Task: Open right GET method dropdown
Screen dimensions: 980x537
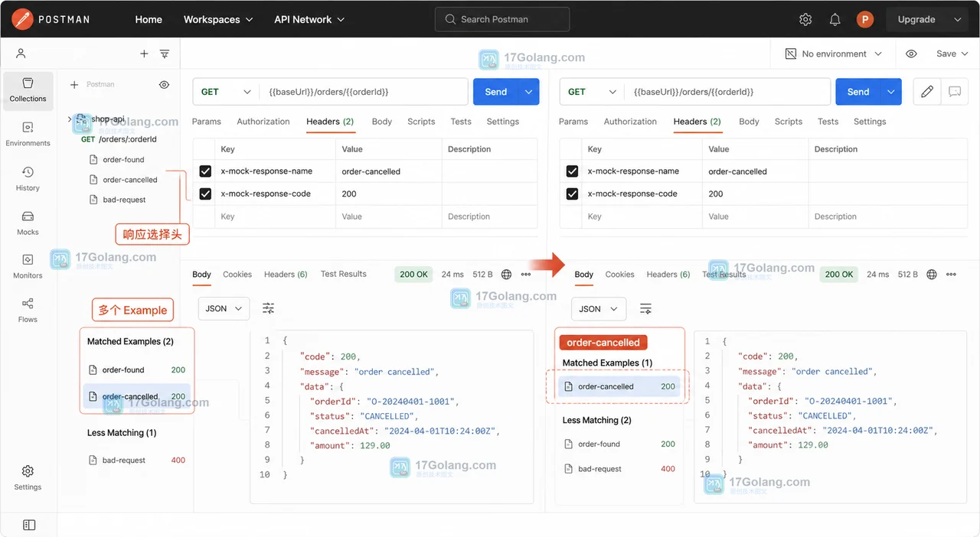Action: coord(592,92)
